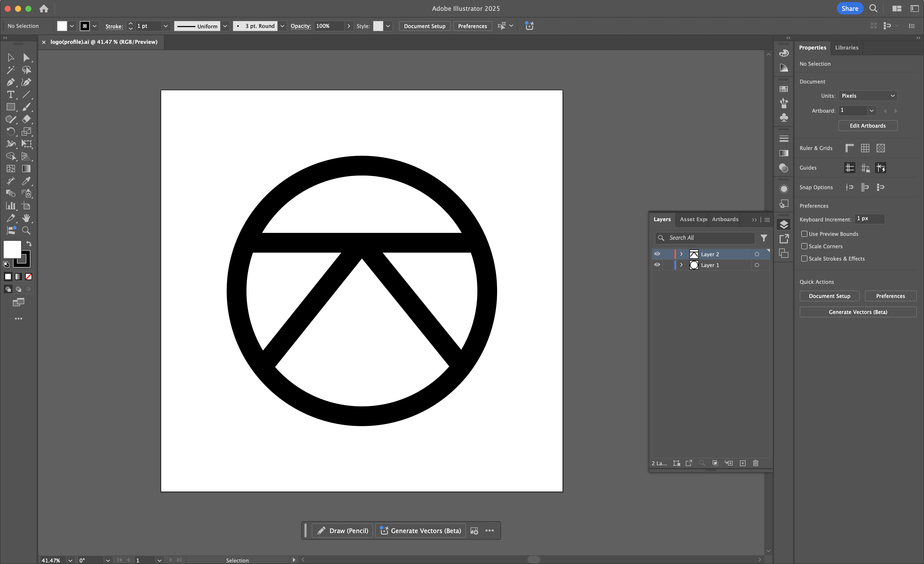This screenshot has height=564, width=924.
Task: Filter layers using the funnel icon
Action: [763, 238]
